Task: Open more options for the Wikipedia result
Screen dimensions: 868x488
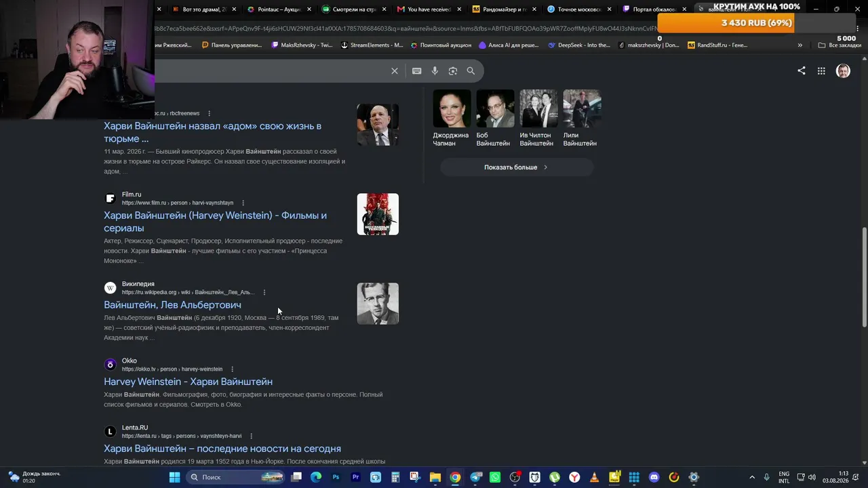Action: pos(264,292)
